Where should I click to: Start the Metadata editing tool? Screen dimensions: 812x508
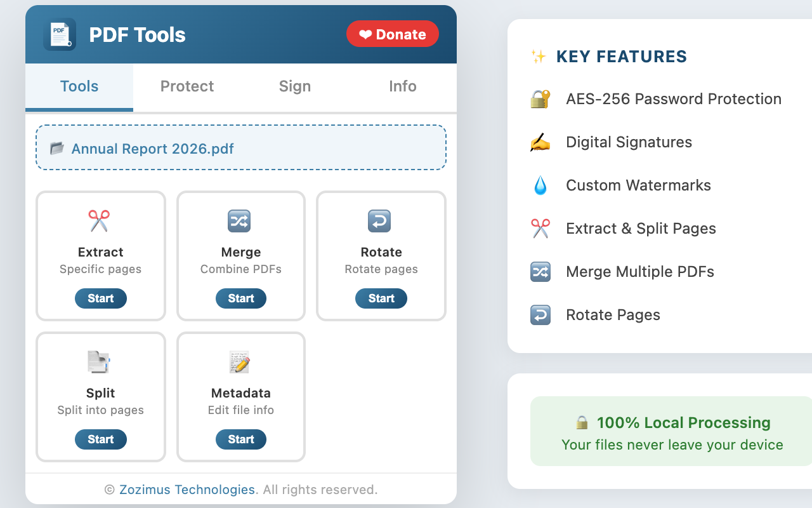coord(241,439)
